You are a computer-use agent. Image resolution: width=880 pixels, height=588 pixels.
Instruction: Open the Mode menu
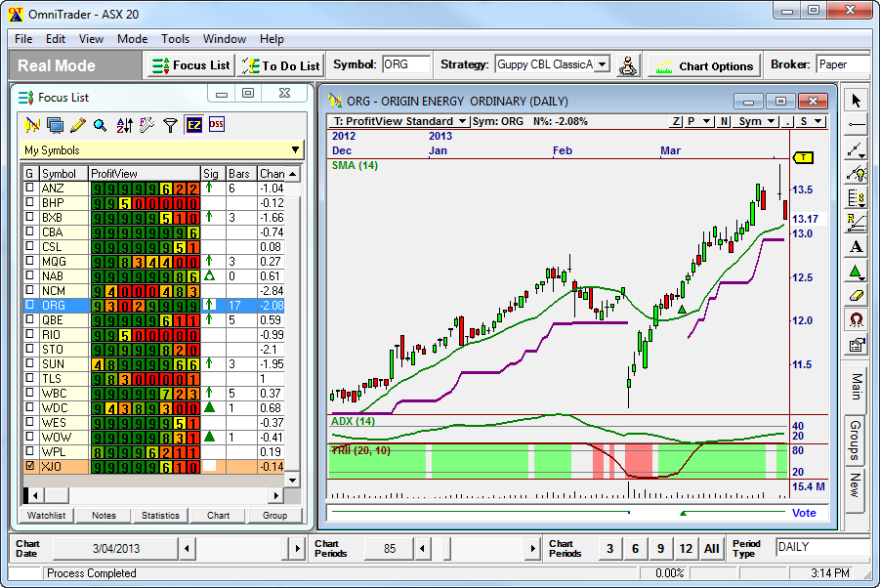tap(133, 39)
